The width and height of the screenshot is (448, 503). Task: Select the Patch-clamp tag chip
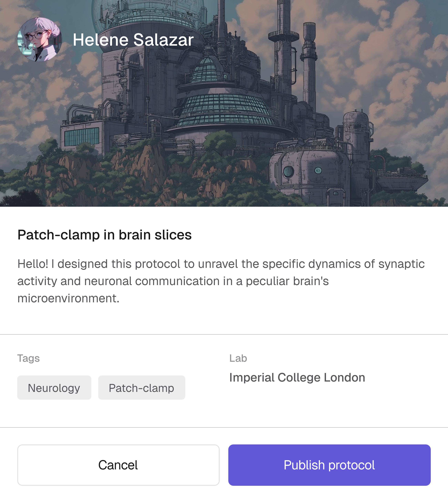141,388
